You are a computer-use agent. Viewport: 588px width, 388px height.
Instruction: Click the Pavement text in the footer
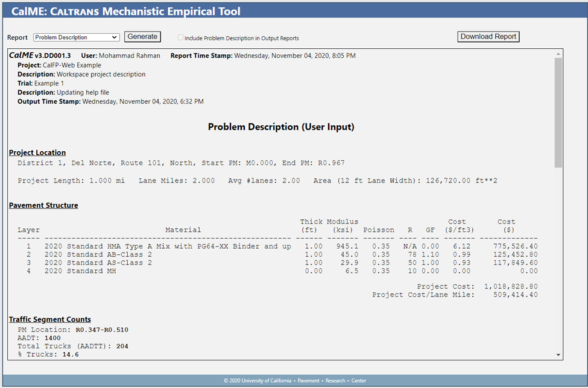[308, 381]
